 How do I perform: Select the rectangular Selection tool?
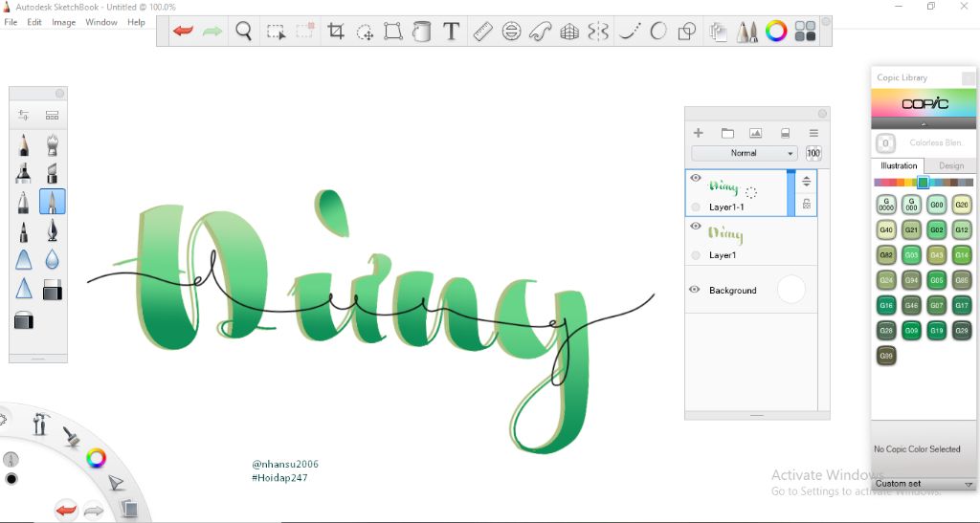276,32
